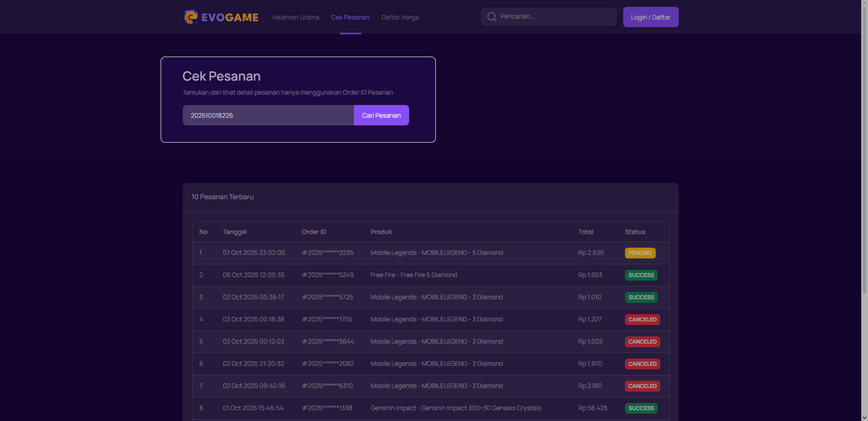Click date 02 Oct 2025 09:40:16
This screenshot has height=421, width=868.
[x=254, y=386]
